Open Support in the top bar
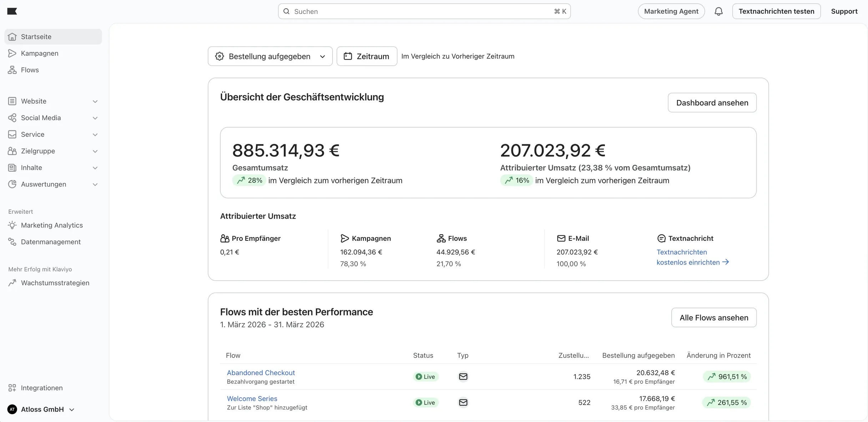The image size is (868, 422). [x=844, y=11]
